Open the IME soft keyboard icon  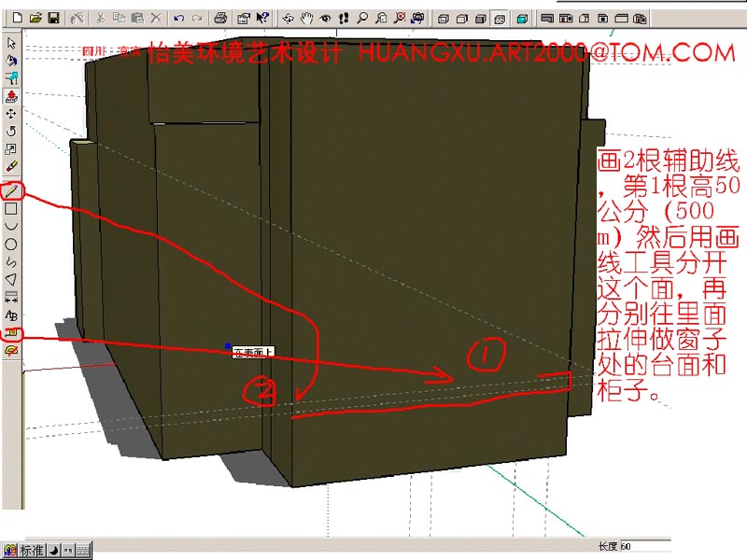tap(83, 551)
